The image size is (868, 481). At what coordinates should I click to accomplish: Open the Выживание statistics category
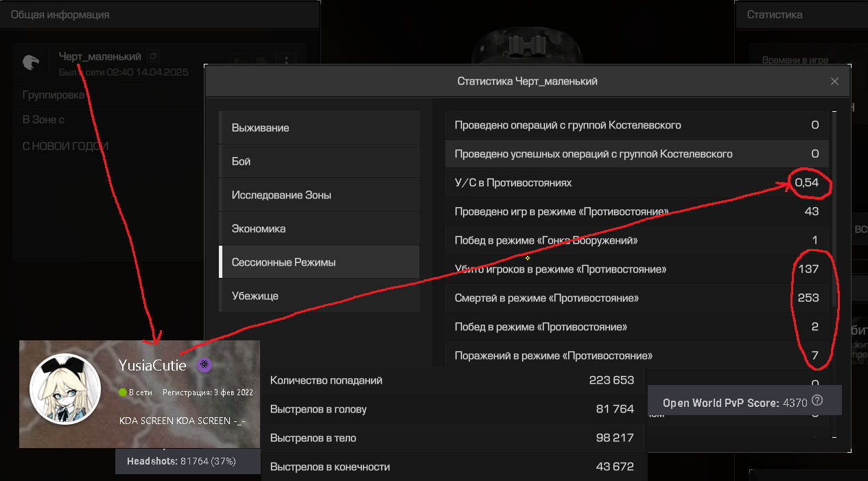click(x=318, y=128)
